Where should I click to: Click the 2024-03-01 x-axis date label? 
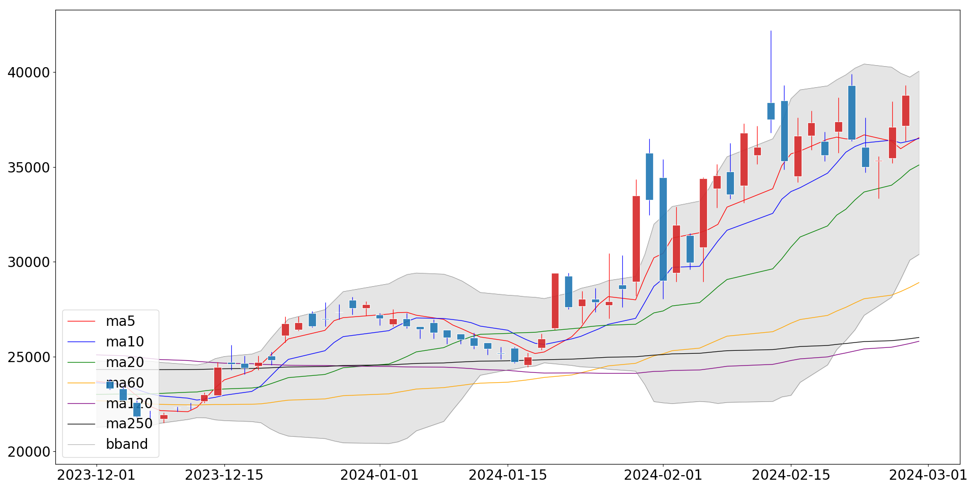point(928,475)
